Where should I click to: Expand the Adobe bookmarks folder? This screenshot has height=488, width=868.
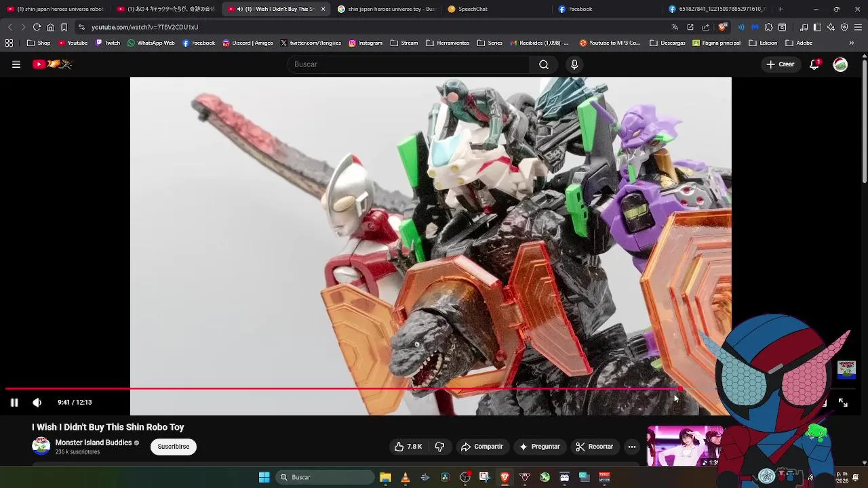(799, 43)
